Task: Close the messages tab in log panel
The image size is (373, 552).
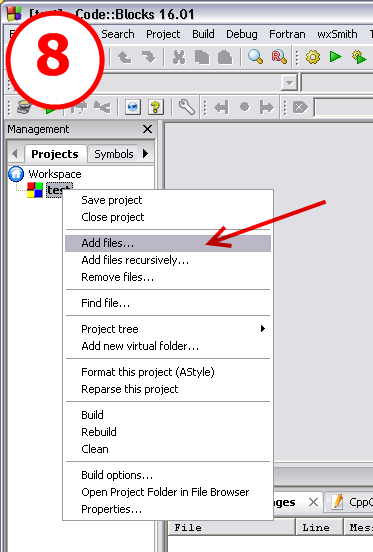Action: click(313, 502)
